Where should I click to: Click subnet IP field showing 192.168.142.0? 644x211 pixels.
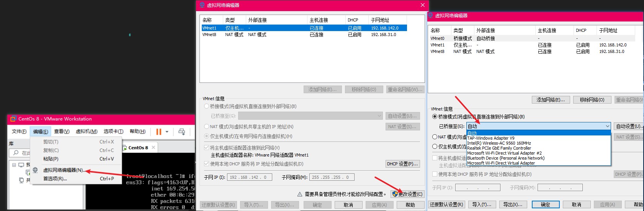click(250, 177)
